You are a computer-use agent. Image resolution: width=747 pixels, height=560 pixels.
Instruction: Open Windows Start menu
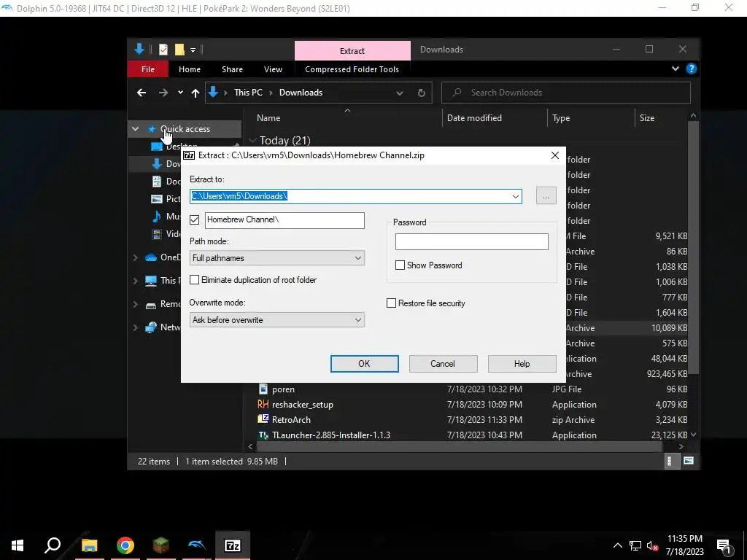[x=18, y=545]
